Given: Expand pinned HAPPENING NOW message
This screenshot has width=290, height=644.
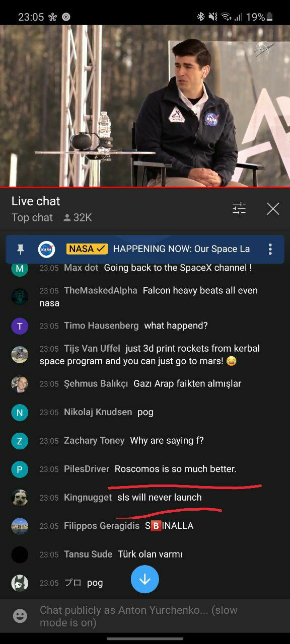Looking at the screenshot, I should click(181, 249).
